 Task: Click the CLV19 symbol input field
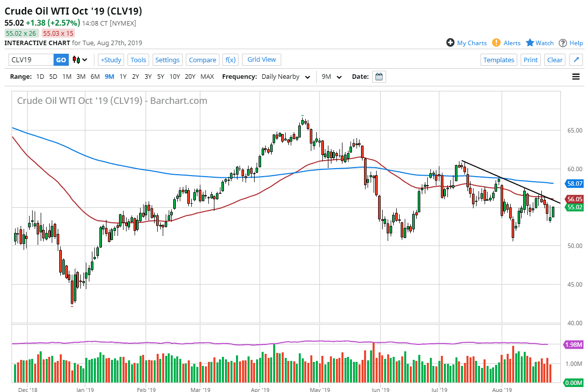(x=30, y=59)
